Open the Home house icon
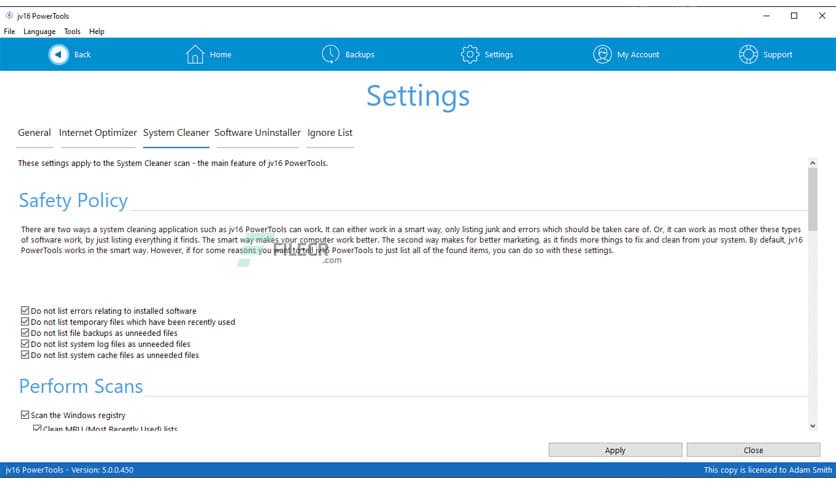This screenshot has width=836, height=484. point(195,54)
